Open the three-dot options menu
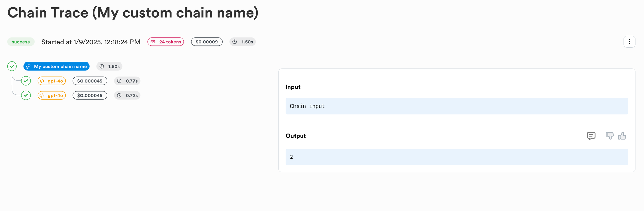Viewport: 644px width, 211px height. coord(629,42)
